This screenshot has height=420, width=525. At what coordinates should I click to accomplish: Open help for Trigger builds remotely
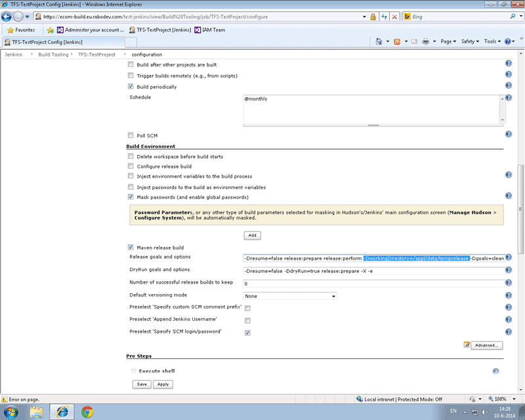coord(508,74)
